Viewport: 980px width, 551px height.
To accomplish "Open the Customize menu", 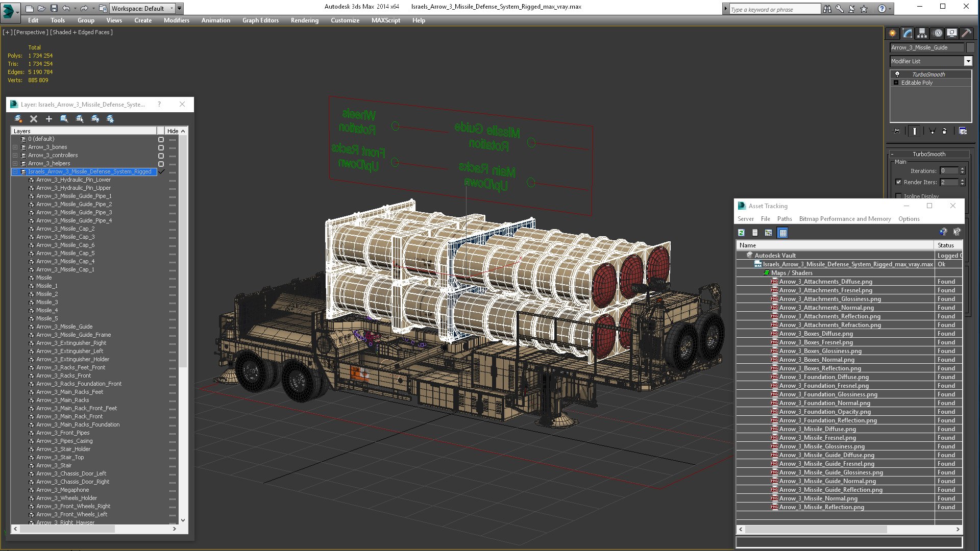I will [345, 20].
